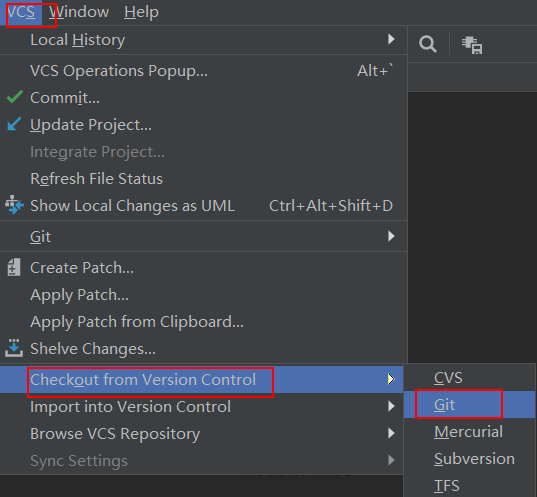
Task: Expand the Local History submenu arrow
Action: click(391, 39)
